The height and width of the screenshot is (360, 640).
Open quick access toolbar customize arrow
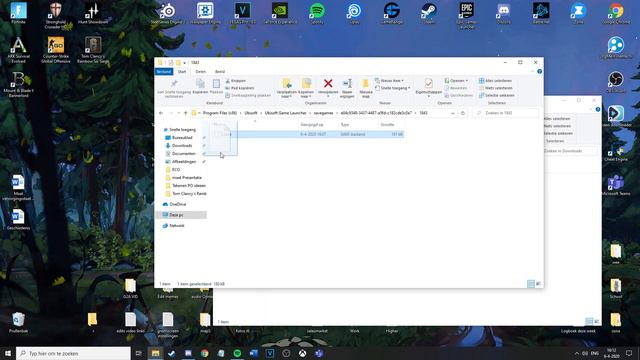(x=184, y=63)
